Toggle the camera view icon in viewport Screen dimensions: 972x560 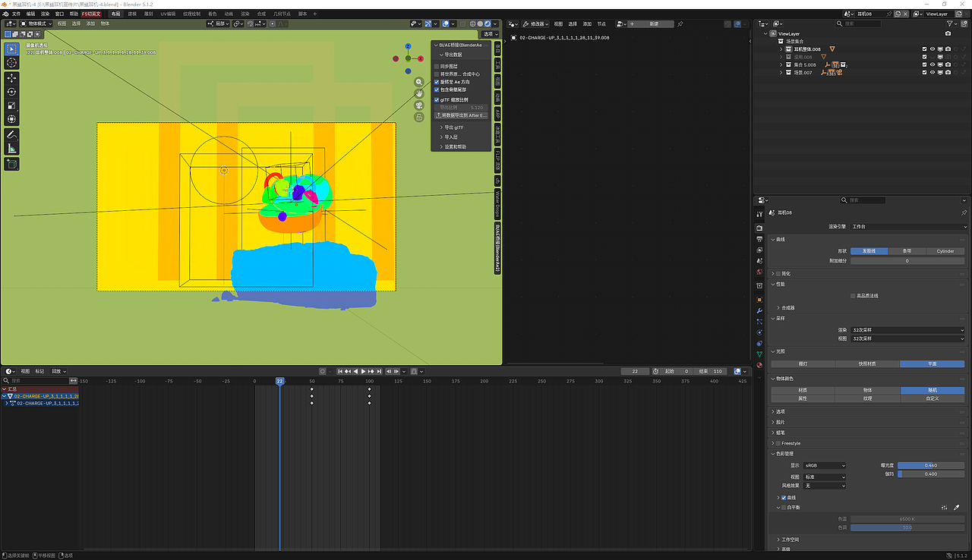(x=419, y=105)
